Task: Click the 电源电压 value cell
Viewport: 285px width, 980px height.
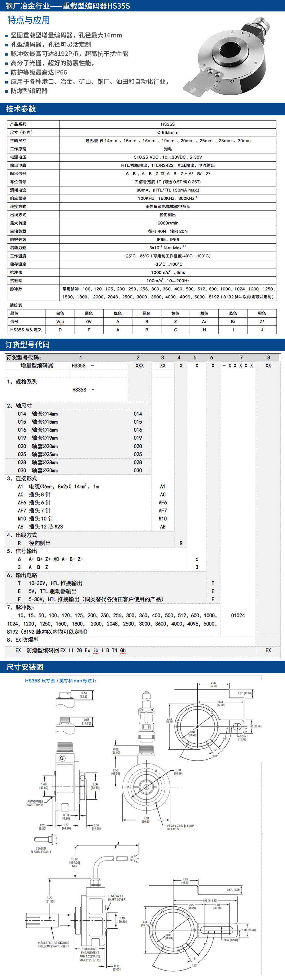Action: click(x=168, y=157)
